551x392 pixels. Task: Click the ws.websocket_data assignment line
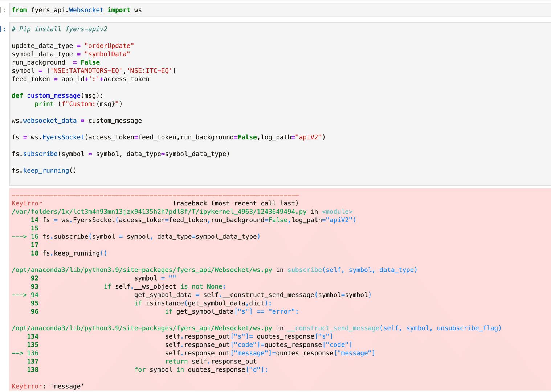tap(77, 121)
